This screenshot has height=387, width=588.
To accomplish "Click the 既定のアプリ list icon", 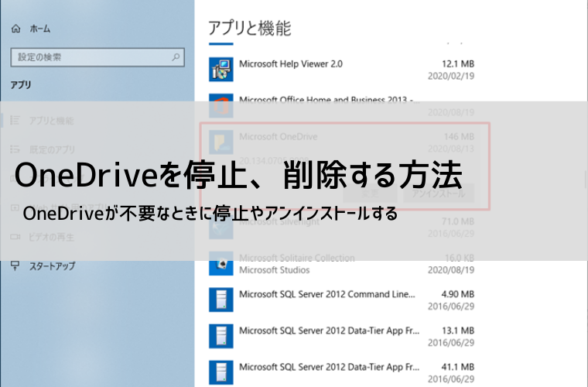I will point(15,149).
